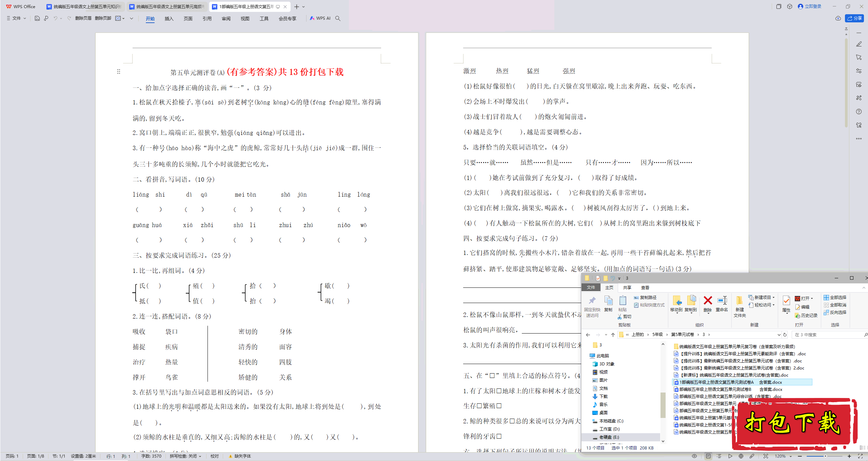Select the cursor selection tool in right sidebar

coord(859,57)
